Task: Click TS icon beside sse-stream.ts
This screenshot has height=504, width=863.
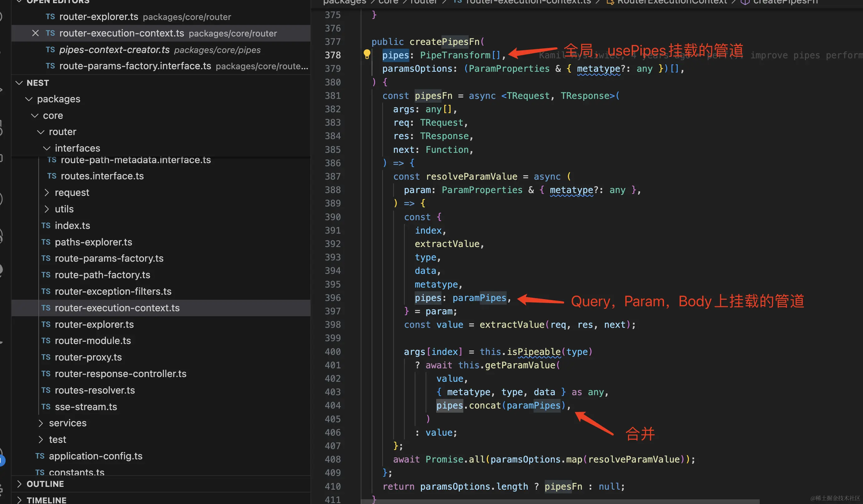Action: (x=46, y=407)
